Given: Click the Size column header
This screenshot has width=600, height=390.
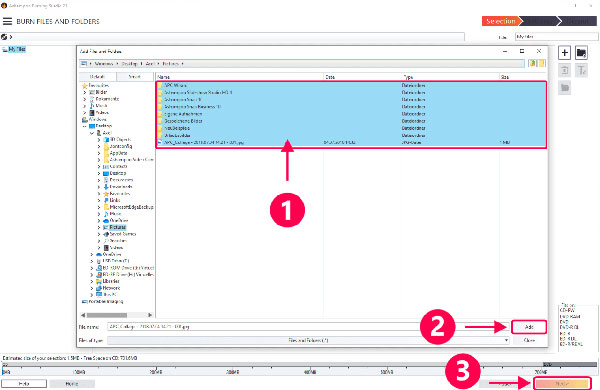Looking at the screenshot, I should [523, 77].
